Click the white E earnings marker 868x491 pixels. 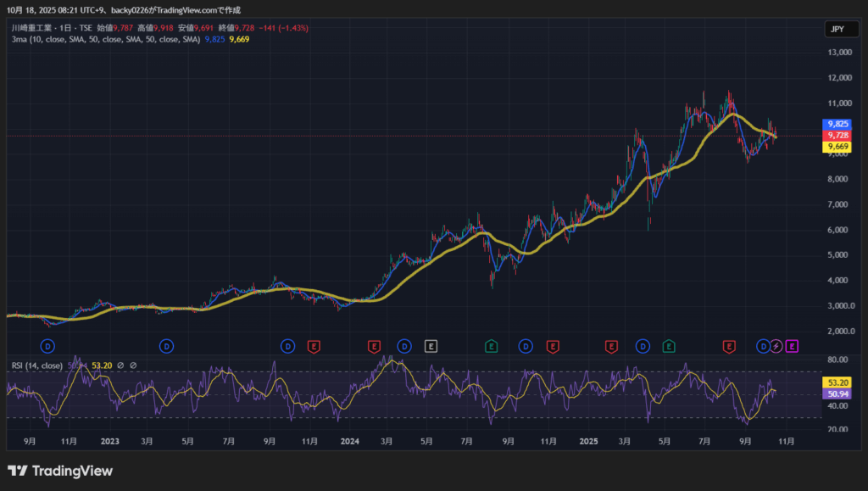(431, 346)
